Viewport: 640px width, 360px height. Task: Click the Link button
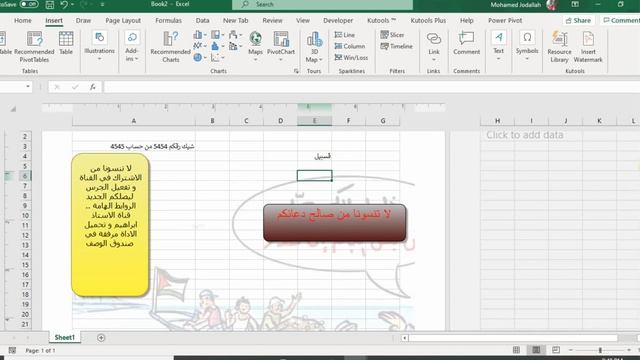433,46
